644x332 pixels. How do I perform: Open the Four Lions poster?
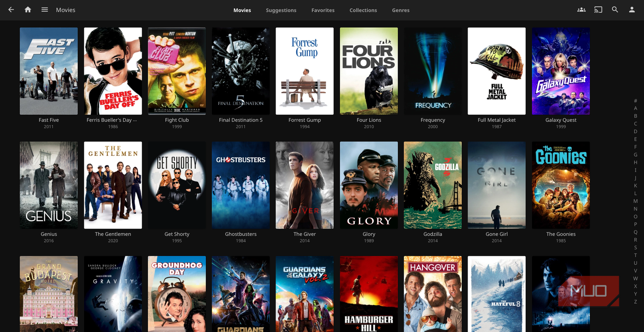click(369, 71)
